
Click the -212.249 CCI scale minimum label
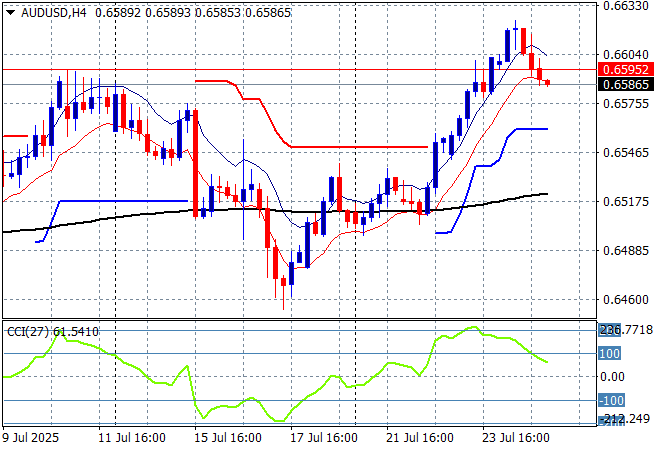coord(625,419)
